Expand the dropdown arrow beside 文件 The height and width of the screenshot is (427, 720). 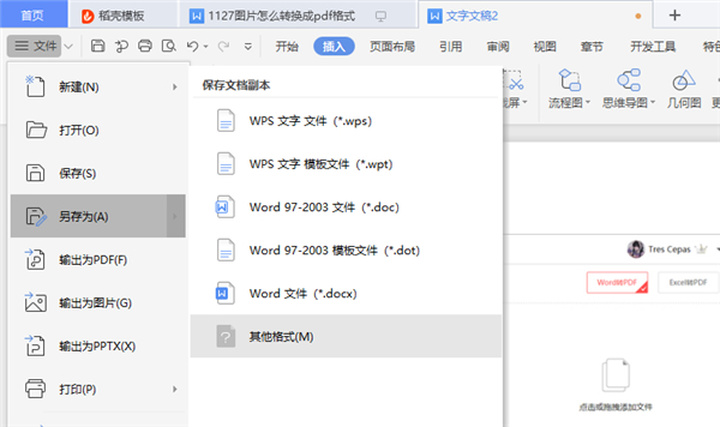(x=68, y=46)
